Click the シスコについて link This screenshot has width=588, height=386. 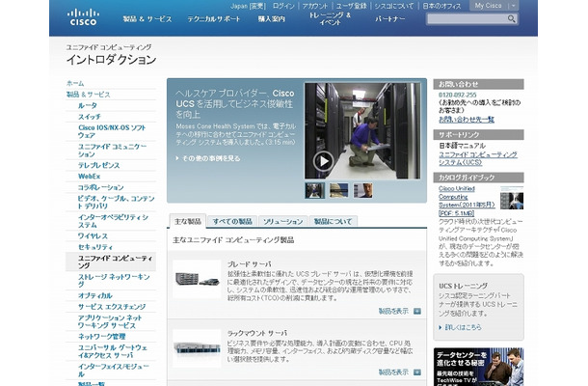[x=393, y=6]
